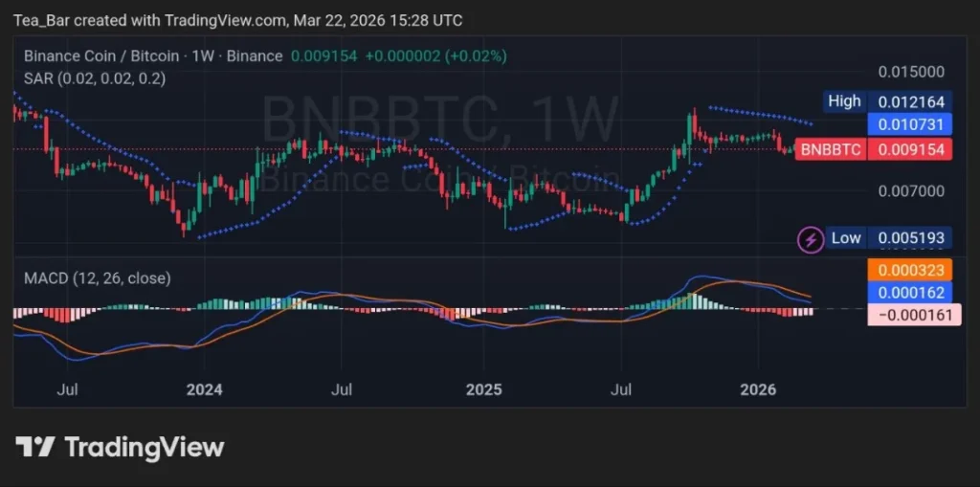Click the 0.015000 price axis label
This screenshot has height=487, width=980.
pyautogui.click(x=911, y=72)
